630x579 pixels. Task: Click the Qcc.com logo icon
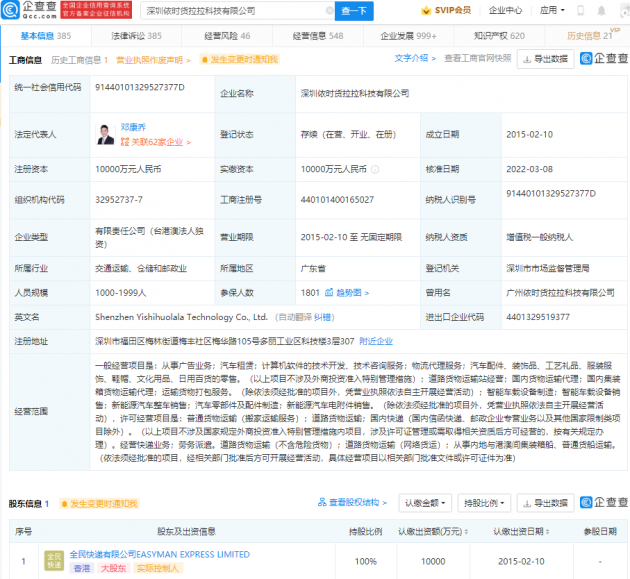click(x=10, y=10)
